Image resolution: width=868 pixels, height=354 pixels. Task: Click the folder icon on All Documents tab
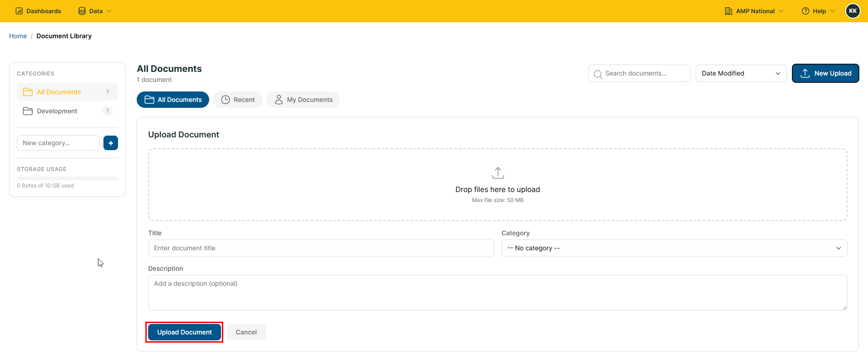click(x=149, y=100)
